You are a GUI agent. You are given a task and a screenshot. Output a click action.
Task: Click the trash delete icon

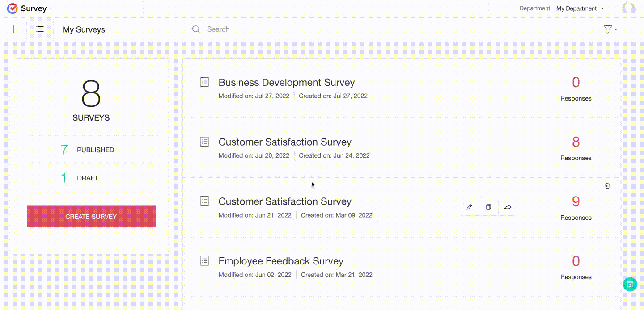coord(607,186)
